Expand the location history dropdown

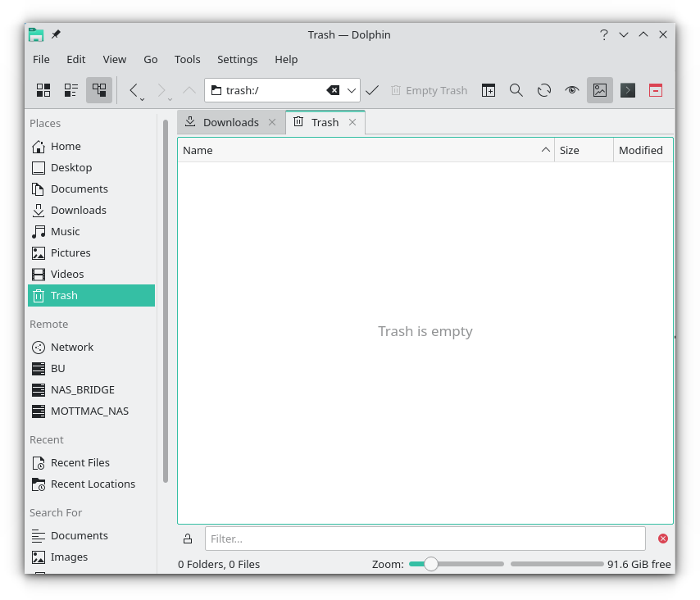[352, 90]
